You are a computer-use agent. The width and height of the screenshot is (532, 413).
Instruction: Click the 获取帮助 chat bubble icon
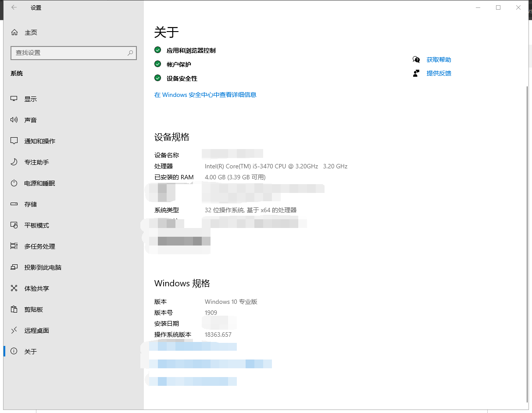coord(416,60)
